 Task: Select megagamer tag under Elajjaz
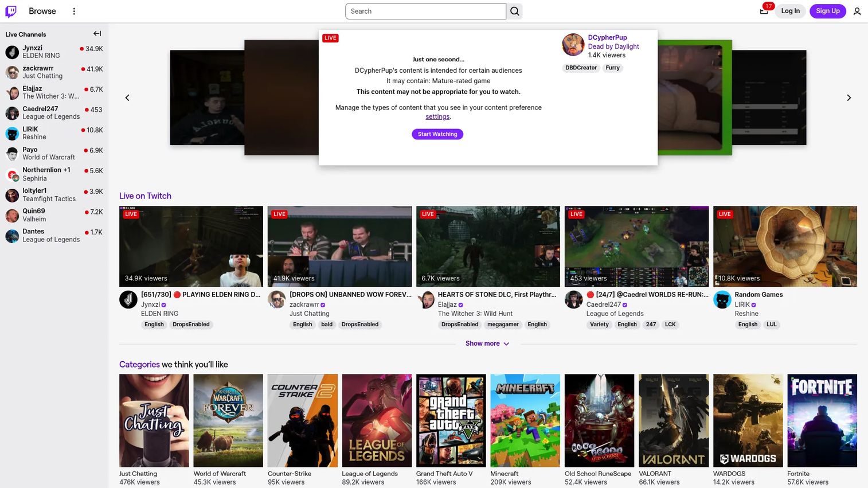coord(503,325)
